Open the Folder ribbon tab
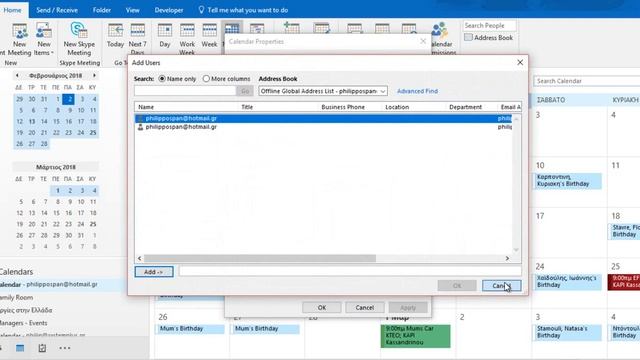Screen dimensions: 640x360 [x=102, y=10]
